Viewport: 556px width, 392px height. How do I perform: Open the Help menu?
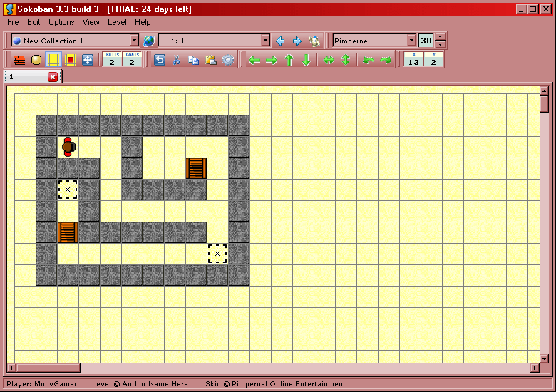pos(143,22)
